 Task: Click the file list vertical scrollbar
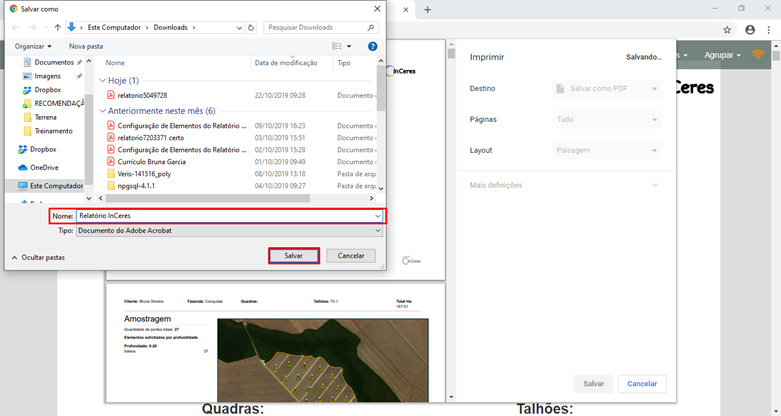point(381,87)
